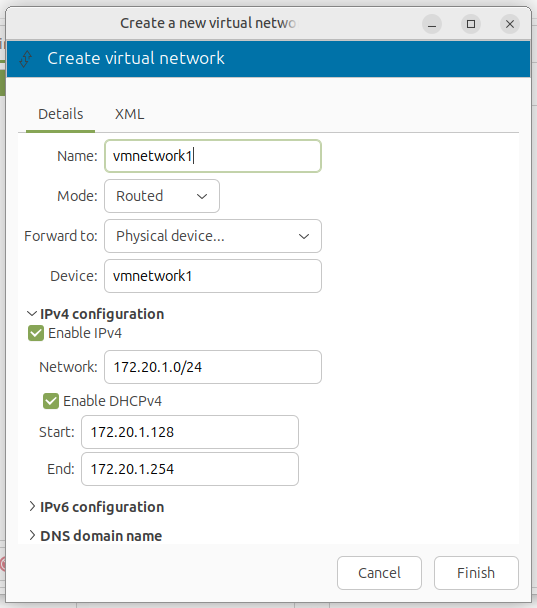Viewport: 537px width, 608px height.
Task: Click the virtual network icon in the blue header
Action: (x=26, y=59)
